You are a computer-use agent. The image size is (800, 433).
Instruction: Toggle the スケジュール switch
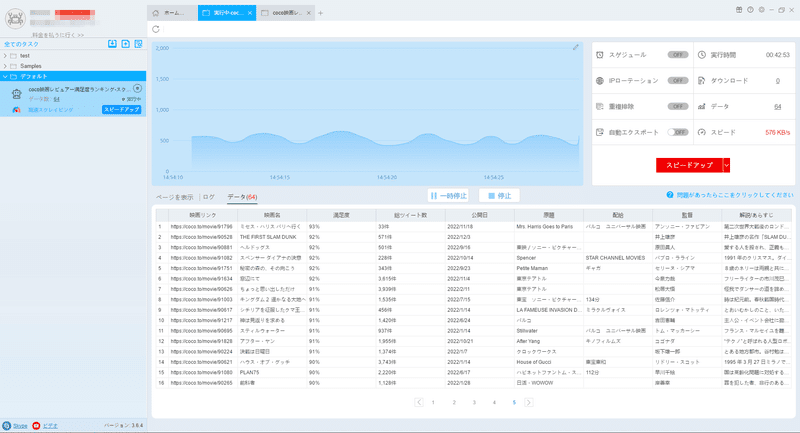[678, 55]
